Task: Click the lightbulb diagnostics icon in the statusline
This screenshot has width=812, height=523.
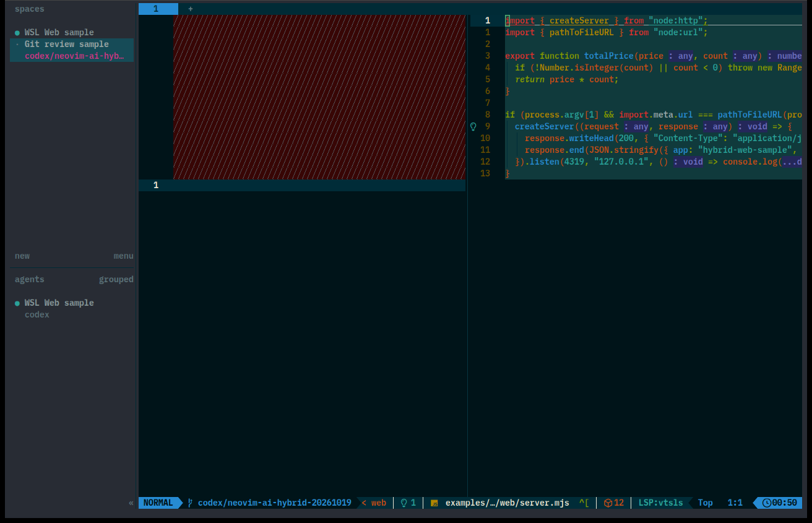Action: point(404,503)
